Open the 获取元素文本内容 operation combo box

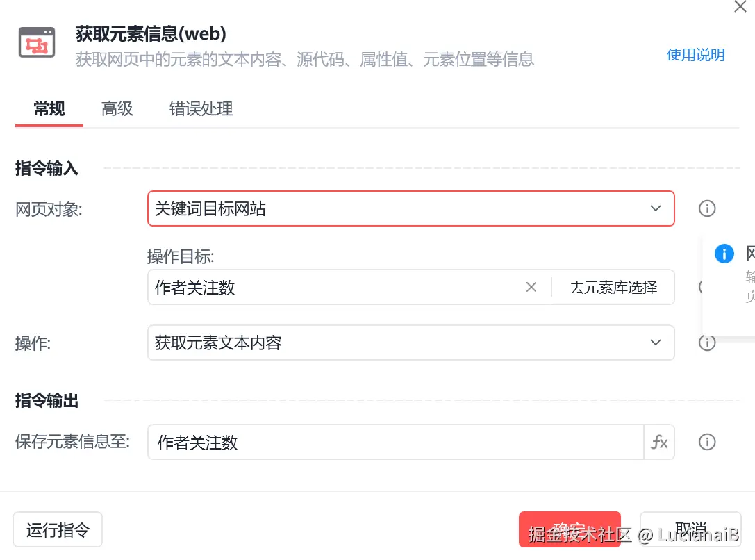tap(396, 343)
